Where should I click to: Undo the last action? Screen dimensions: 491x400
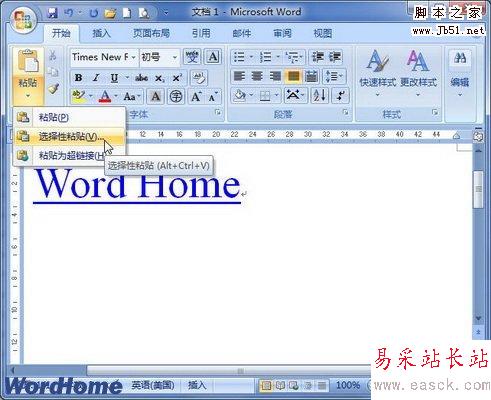pyautogui.click(x=69, y=13)
